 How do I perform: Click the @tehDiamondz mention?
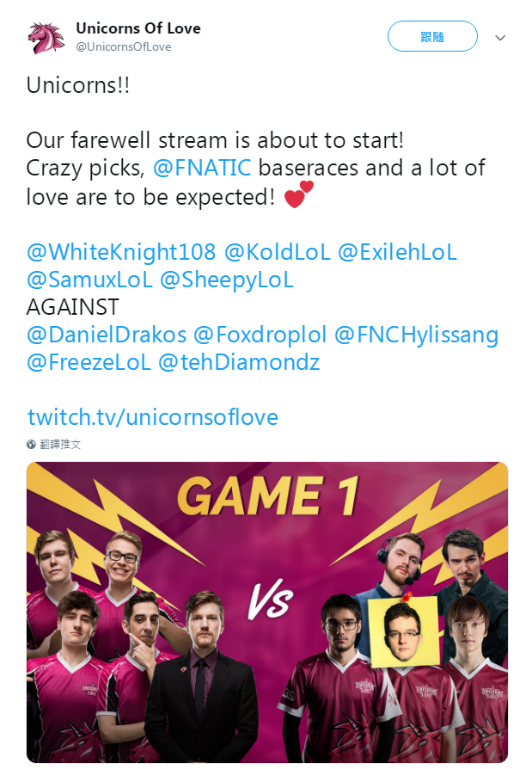[x=239, y=362]
